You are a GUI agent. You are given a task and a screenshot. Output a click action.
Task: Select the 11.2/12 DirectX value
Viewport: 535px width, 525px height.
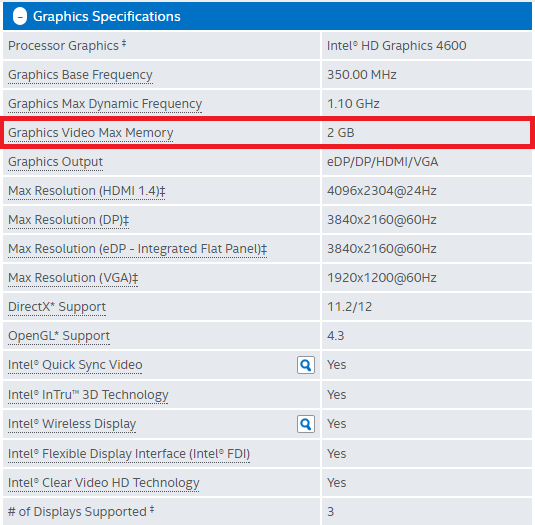(349, 307)
